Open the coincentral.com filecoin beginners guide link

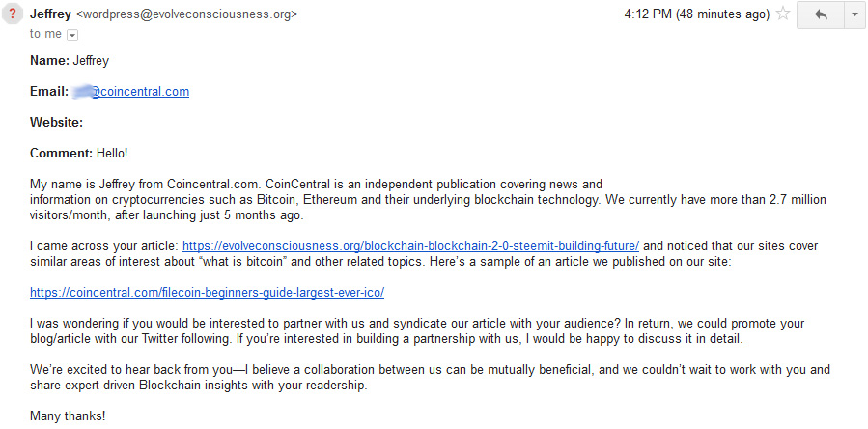pos(207,292)
